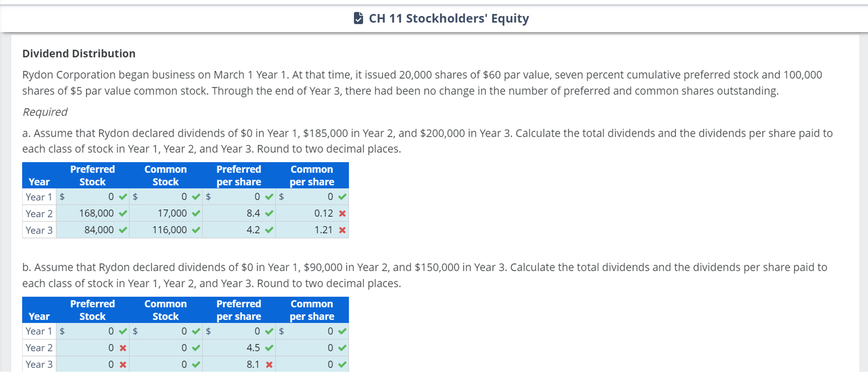Click the Required italic label
This screenshot has height=382, width=868.
44,112
